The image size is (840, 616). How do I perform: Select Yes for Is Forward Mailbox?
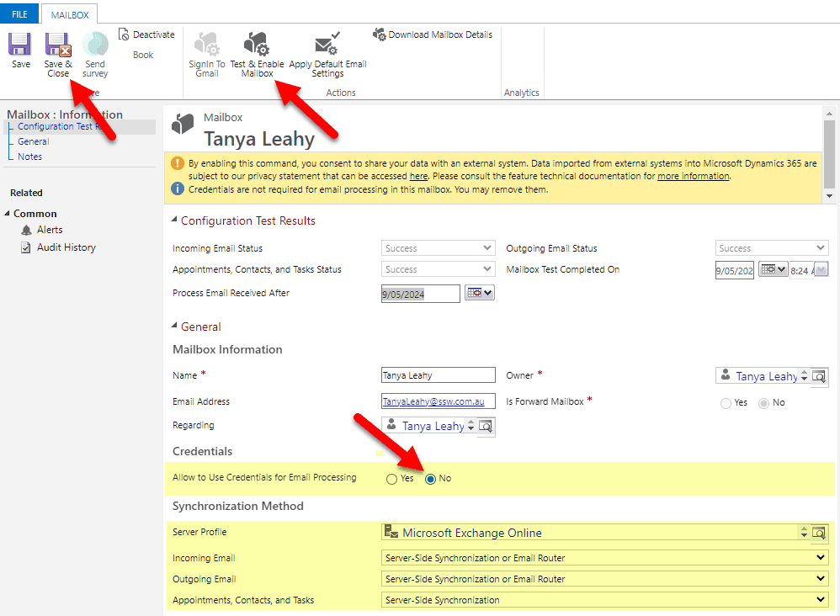click(726, 403)
